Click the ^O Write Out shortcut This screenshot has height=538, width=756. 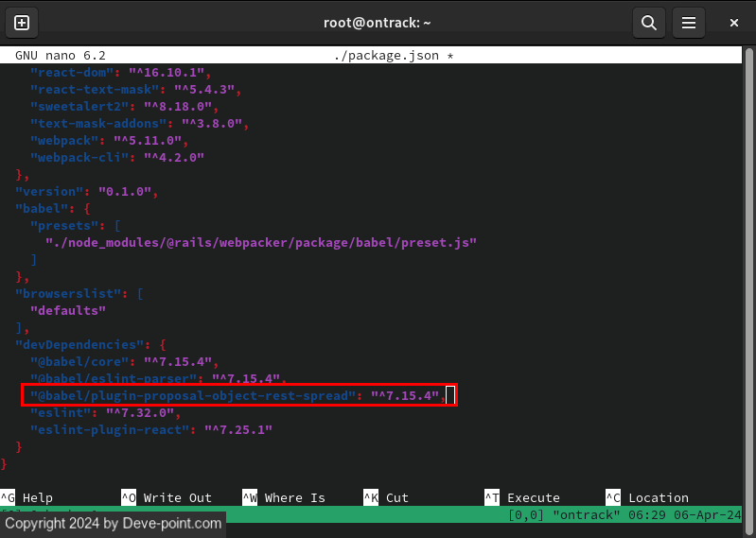point(167,497)
